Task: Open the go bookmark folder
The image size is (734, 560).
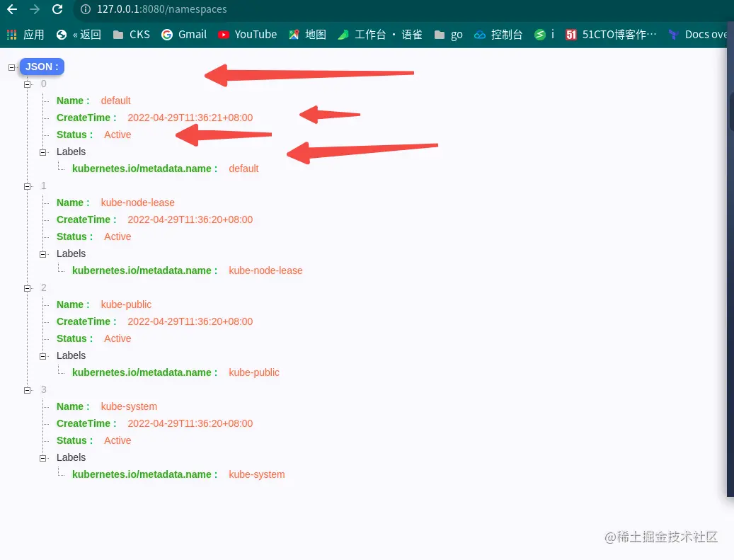Action: [449, 35]
